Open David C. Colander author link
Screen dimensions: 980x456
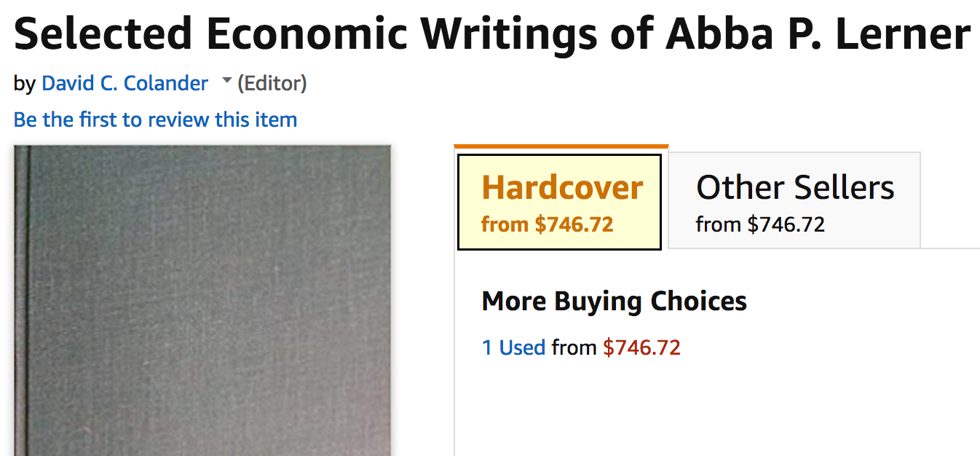(x=125, y=84)
